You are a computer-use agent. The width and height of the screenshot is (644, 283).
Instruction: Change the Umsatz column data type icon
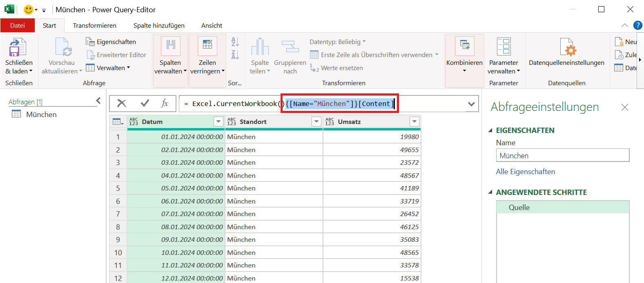(330, 122)
